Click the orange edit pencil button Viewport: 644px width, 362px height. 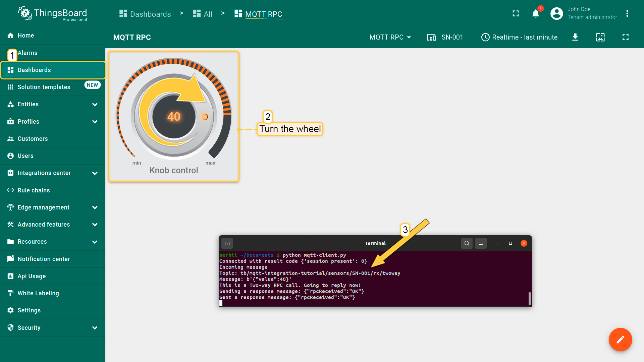[x=620, y=339]
